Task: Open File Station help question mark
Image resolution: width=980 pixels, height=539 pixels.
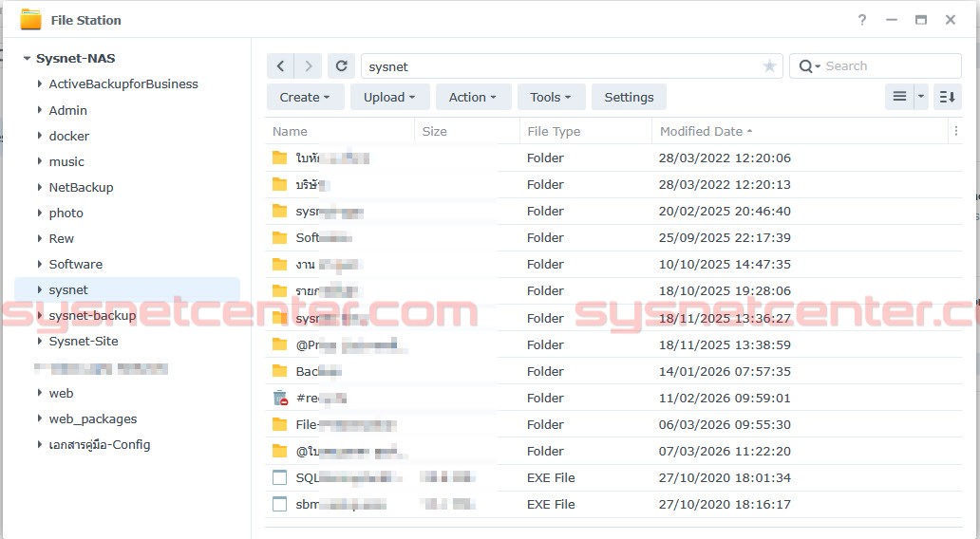Action: pos(862,20)
